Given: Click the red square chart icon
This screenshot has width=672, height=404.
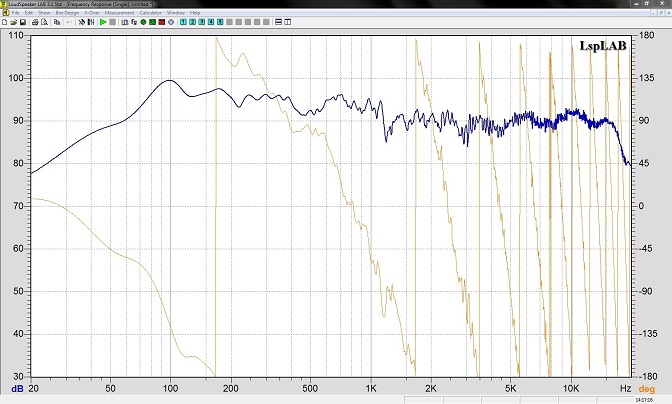Looking at the screenshot, I should point(162,22).
